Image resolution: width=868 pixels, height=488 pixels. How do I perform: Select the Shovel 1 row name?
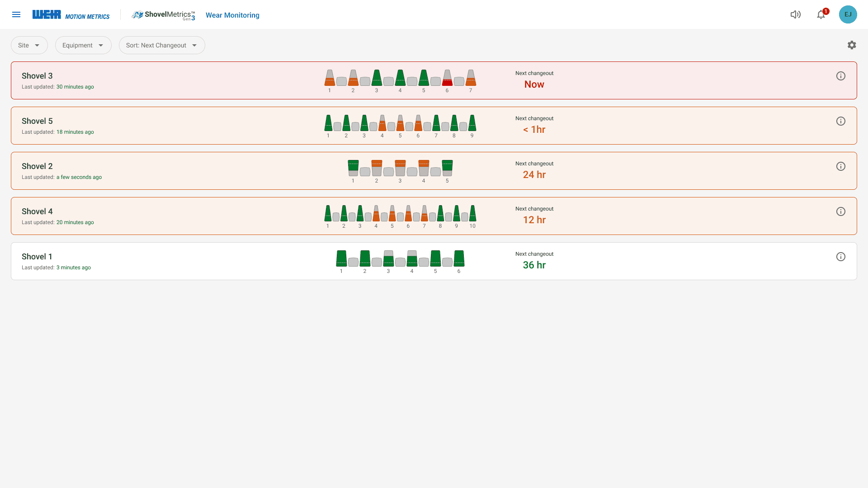click(37, 257)
